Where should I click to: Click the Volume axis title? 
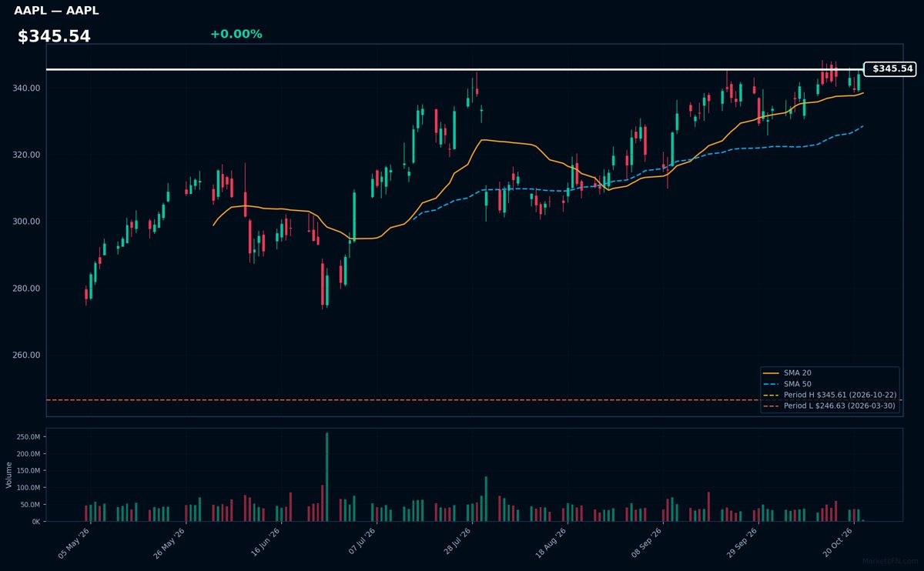pos(8,475)
